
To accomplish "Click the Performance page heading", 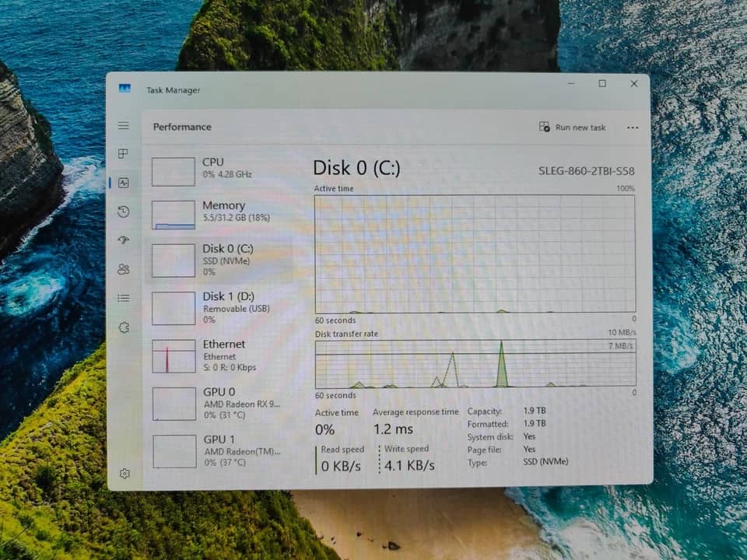I will [x=182, y=127].
